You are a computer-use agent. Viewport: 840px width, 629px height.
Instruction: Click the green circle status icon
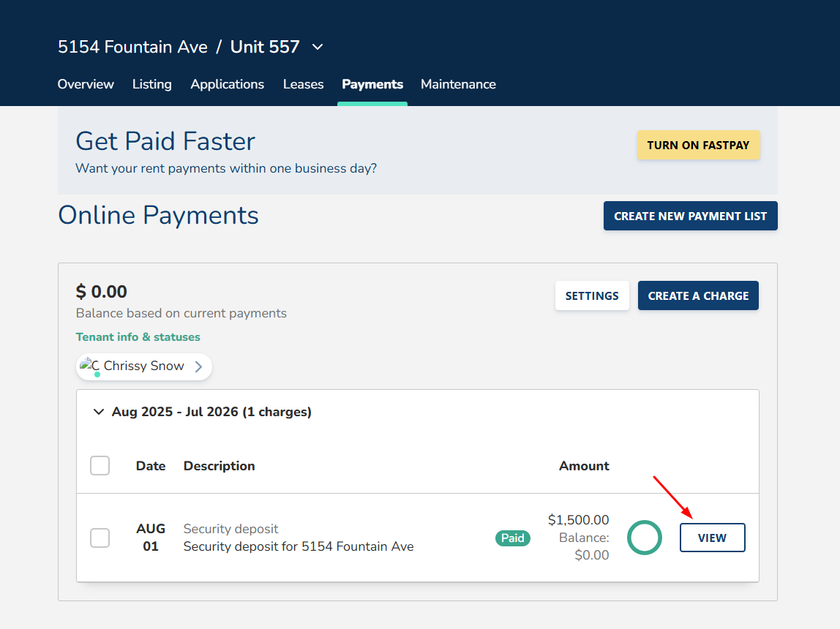pyautogui.click(x=645, y=538)
